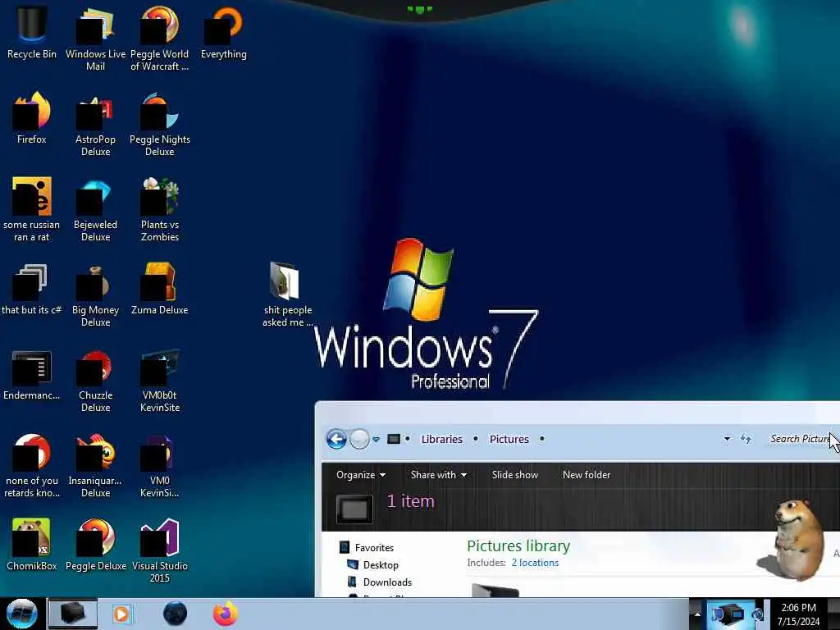
Task: Open the Windows Start orb
Action: pos(21,614)
